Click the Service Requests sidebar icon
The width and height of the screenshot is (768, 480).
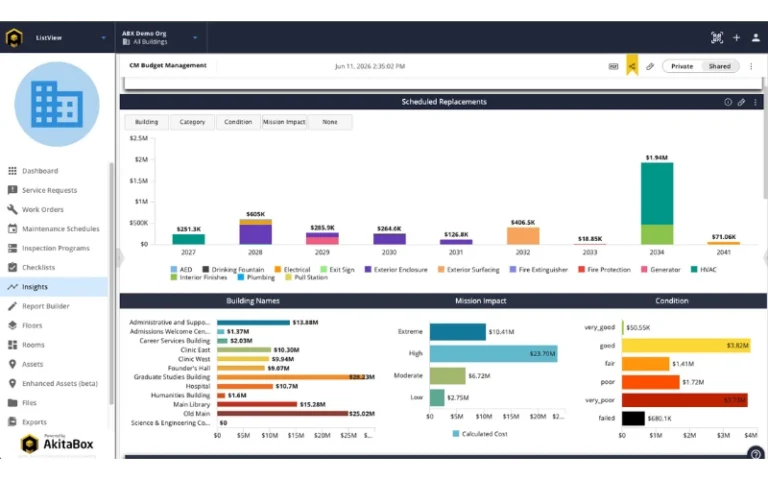pos(12,190)
